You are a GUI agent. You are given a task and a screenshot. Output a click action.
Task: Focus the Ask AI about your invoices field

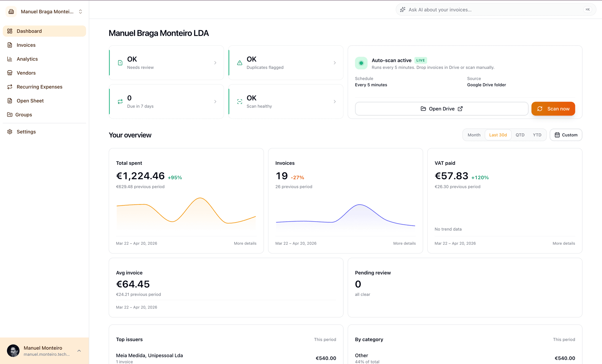[x=496, y=10]
